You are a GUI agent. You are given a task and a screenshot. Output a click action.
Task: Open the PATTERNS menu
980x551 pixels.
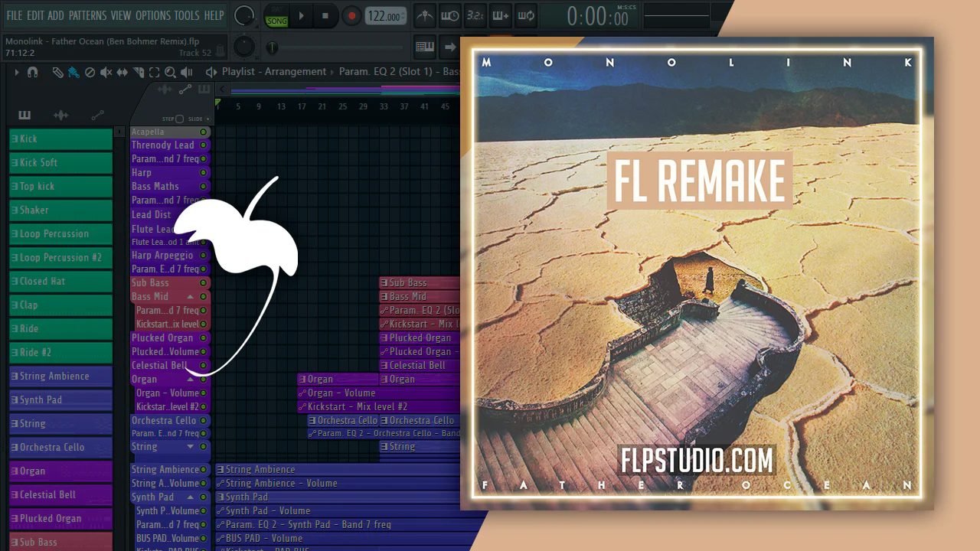(x=87, y=15)
